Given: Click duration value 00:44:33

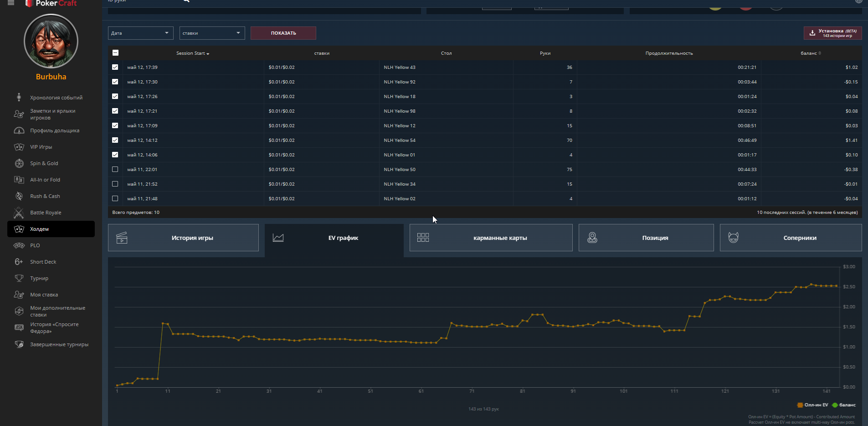Looking at the screenshot, I should click(x=747, y=169).
